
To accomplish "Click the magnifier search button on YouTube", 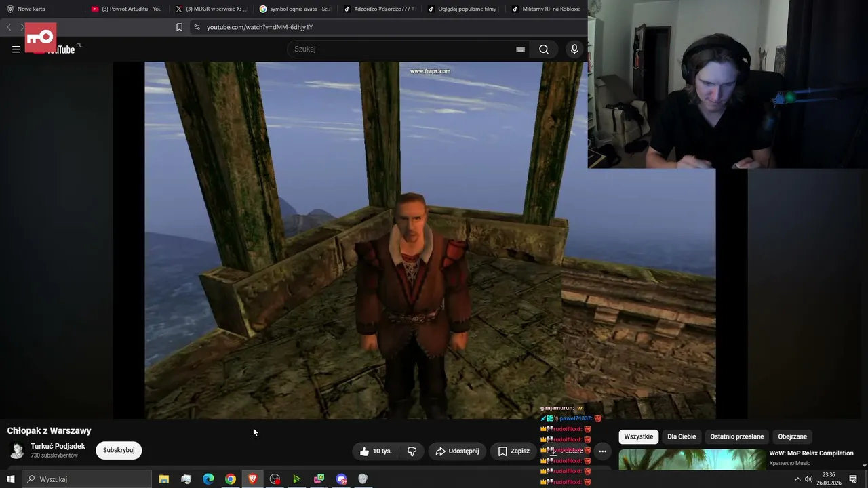I will [544, 49].
